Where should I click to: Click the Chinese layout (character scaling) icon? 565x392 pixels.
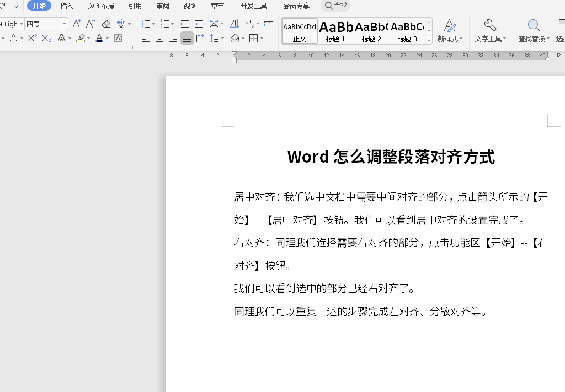click(214, 24)
